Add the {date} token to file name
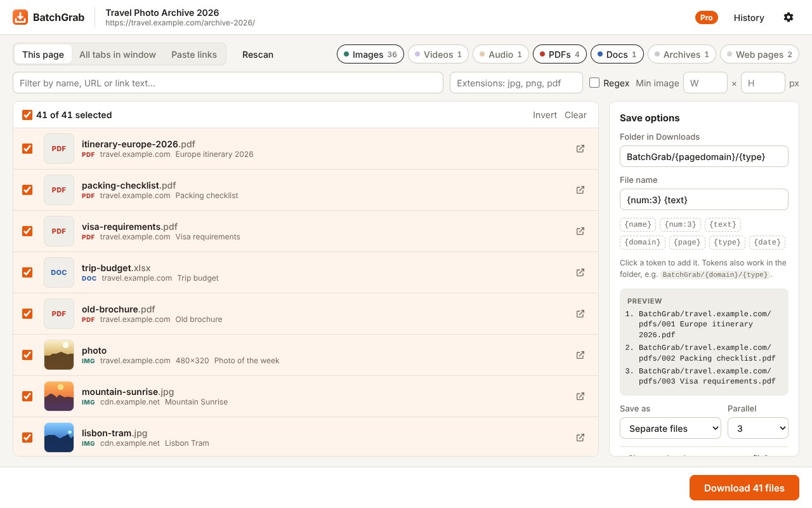Viewport: 812px width, 508px height. pos(767,242)
